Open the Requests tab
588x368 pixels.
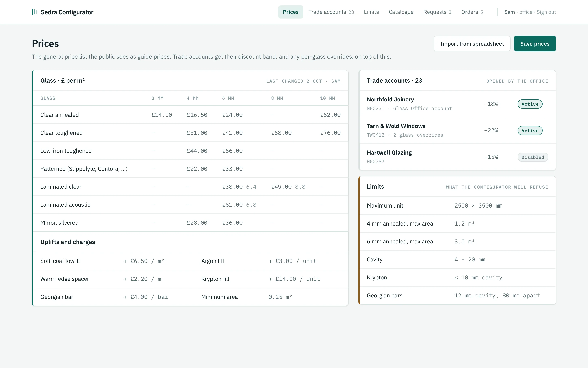click(x=437, y=12)
